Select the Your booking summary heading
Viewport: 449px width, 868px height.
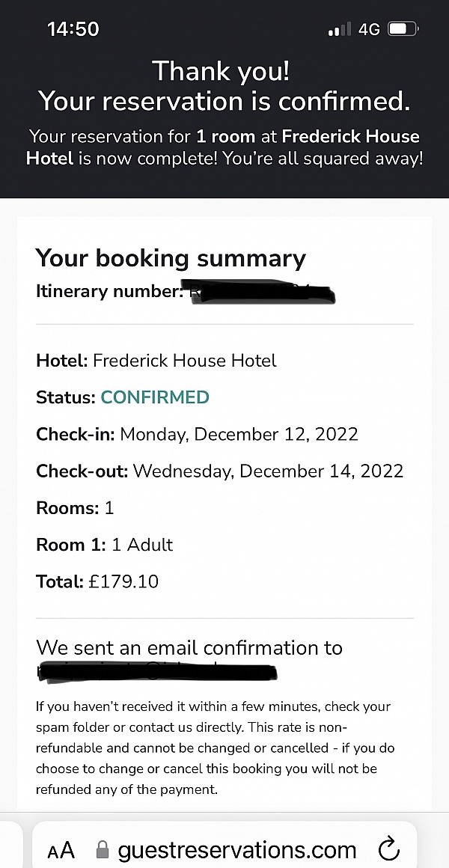(171, 258)
